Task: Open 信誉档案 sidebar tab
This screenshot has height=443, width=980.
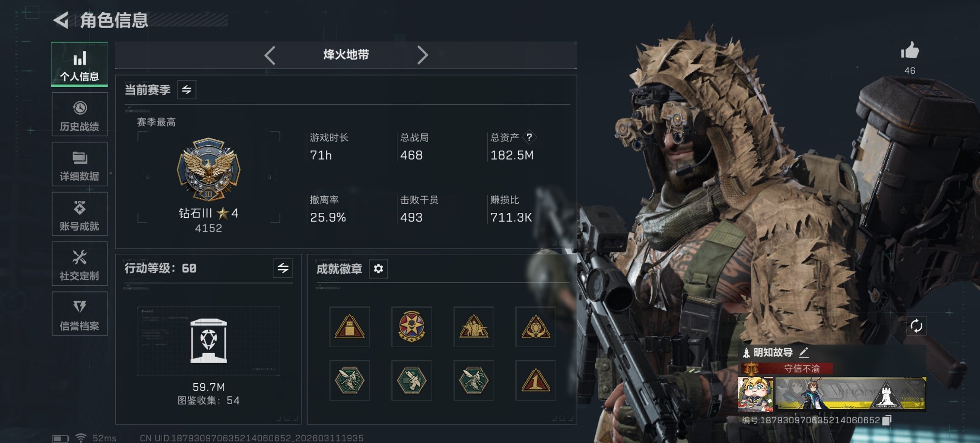Action: (79, 314)
